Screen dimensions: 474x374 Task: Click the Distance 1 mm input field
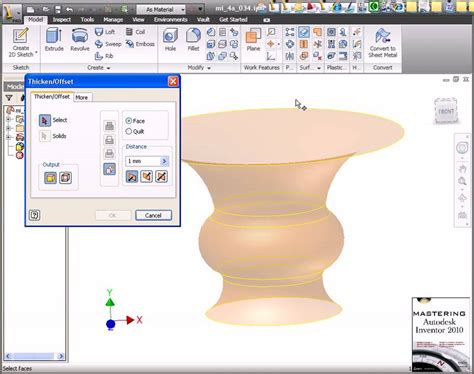143,161
